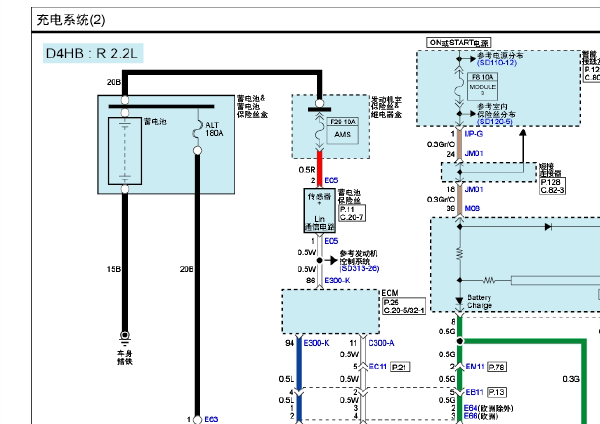Click the I/P-G connector link
Image resolution: width=600 pixels, height=424 pixels.
pyautogui.click(x=473, y=134)
